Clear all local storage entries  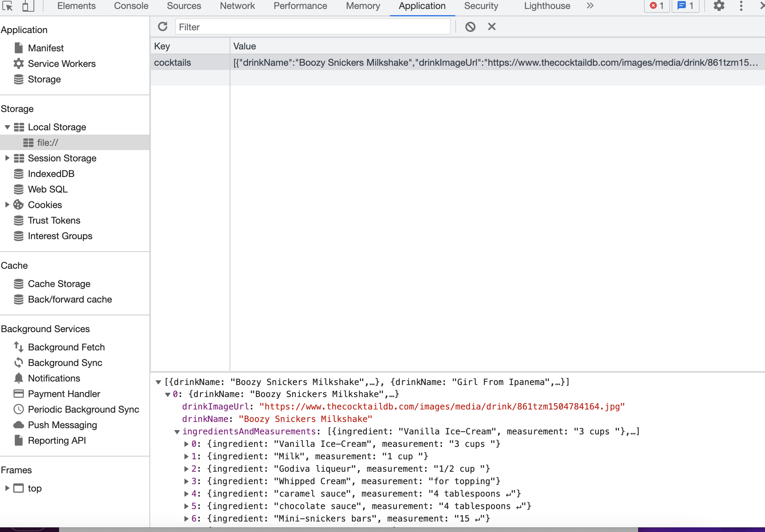[x=470, y=26]
